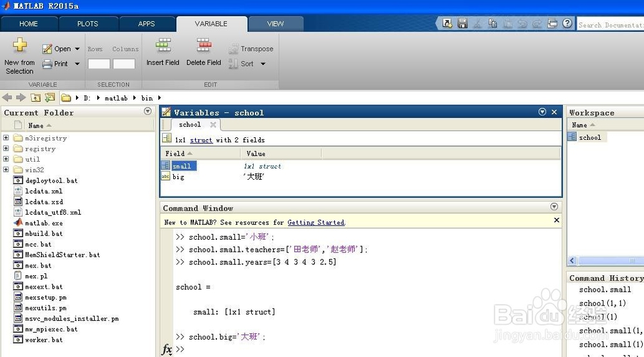Open the help question mark icon
644x357 pixels.
567,23
